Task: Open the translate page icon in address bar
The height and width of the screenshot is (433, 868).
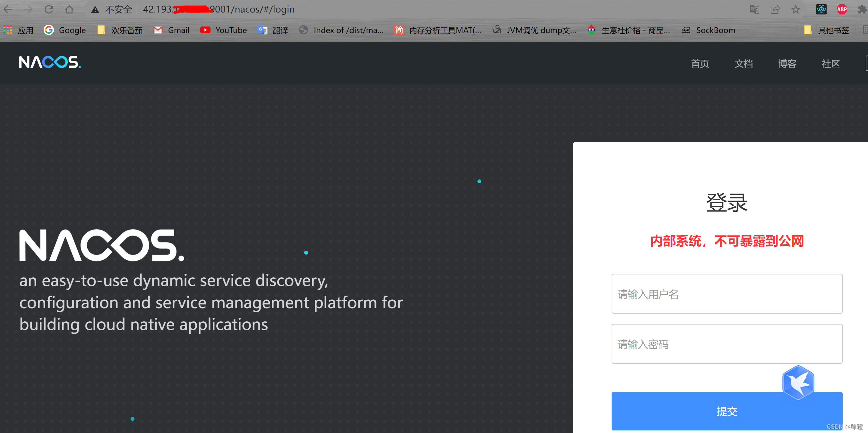Action: point(754,9)
